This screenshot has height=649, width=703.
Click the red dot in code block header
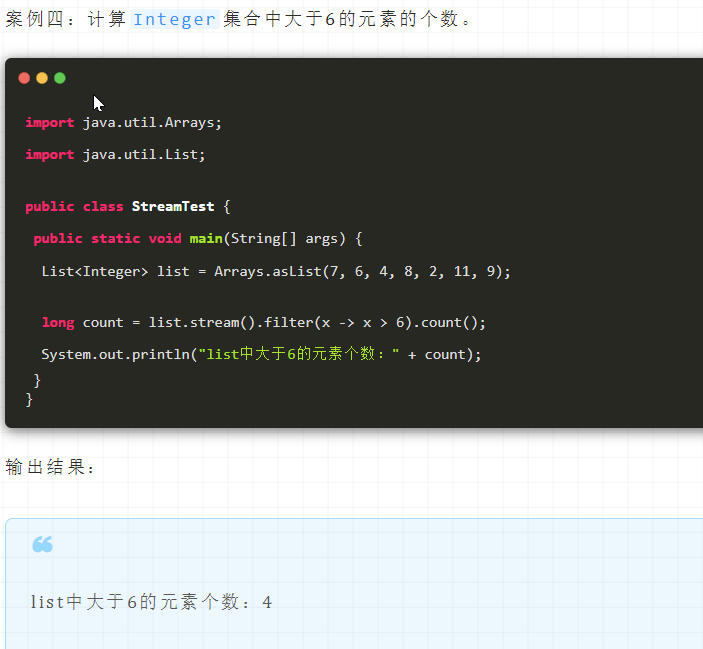click(24, 78)
